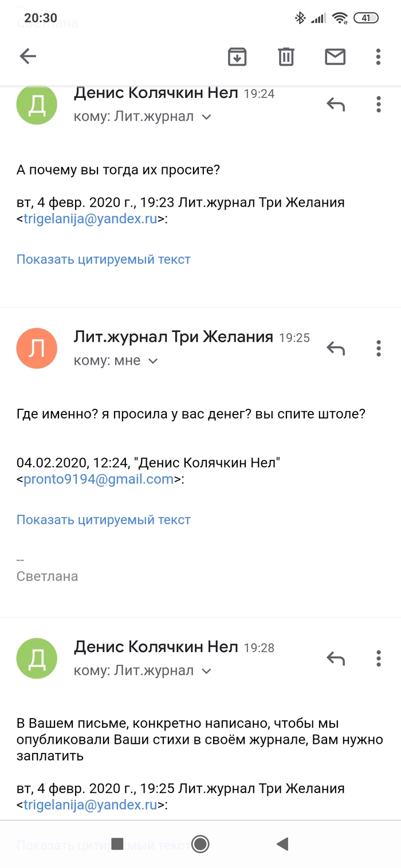Open more options for 19:24 message
The width and height of the screenshot is (401, 868).
coord(378,104)
